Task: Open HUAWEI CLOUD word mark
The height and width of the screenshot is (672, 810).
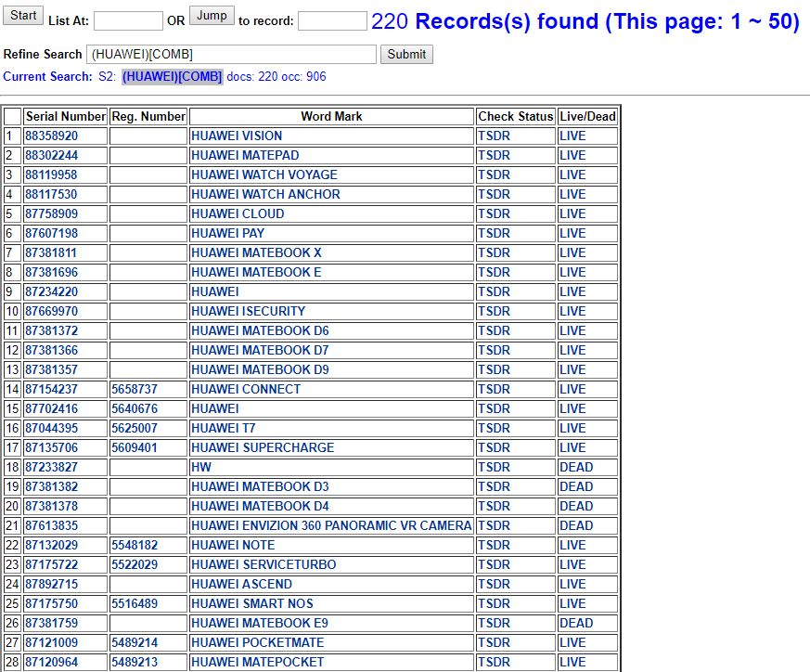Action: 238,214
